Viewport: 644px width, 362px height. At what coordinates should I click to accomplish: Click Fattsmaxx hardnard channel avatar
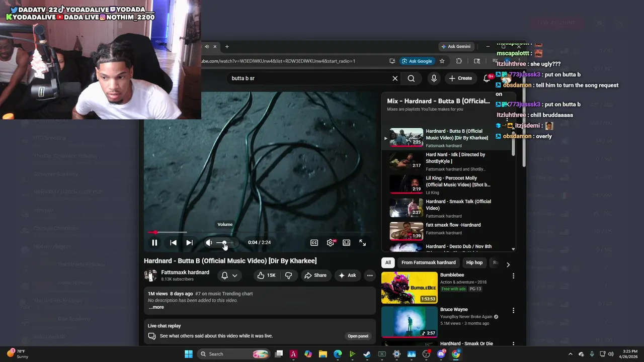click(150, 276)
